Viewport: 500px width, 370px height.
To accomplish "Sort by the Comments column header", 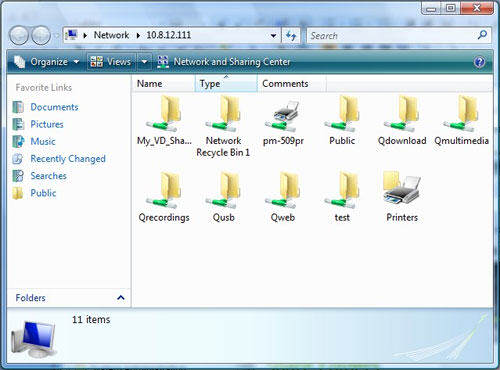I will click(292, 84).
